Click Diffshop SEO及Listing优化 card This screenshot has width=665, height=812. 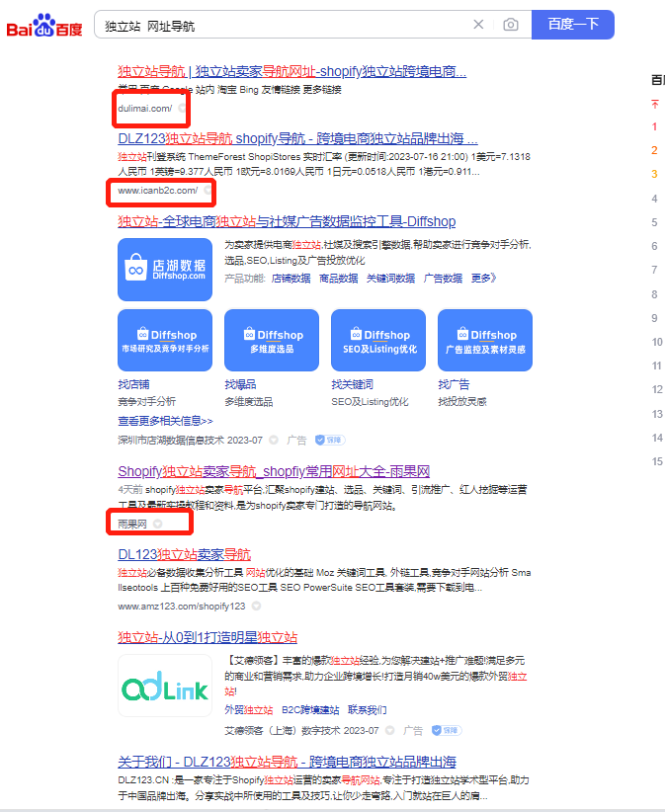pos(378,340)
